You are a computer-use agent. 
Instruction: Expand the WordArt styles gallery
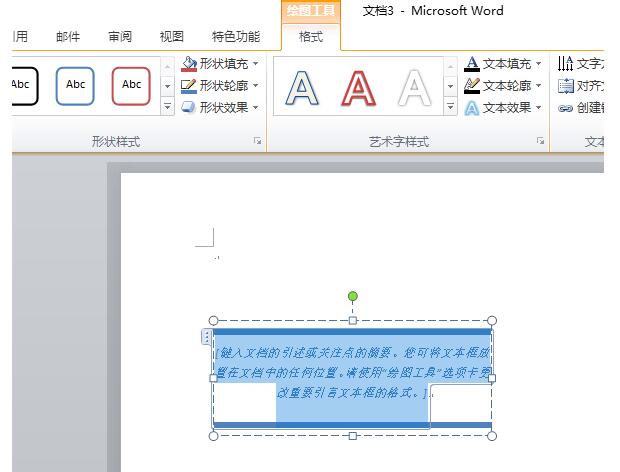pyautogui.click(x=450, y=106)
